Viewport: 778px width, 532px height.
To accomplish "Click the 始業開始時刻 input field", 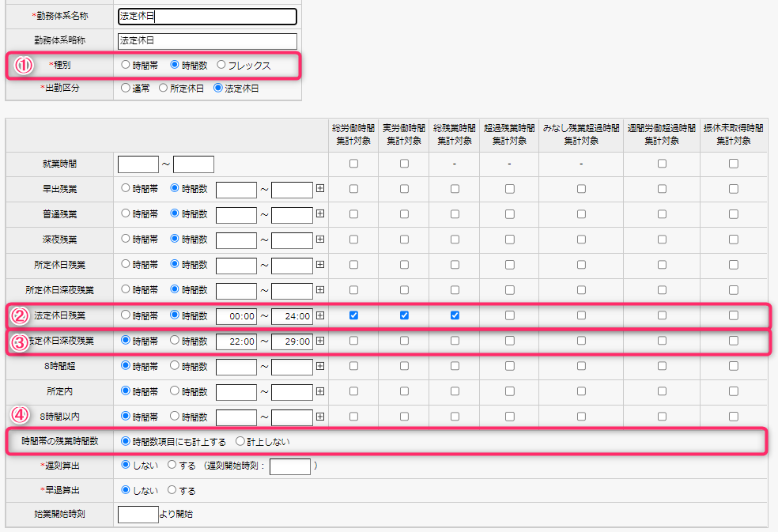I will [138, 515].
